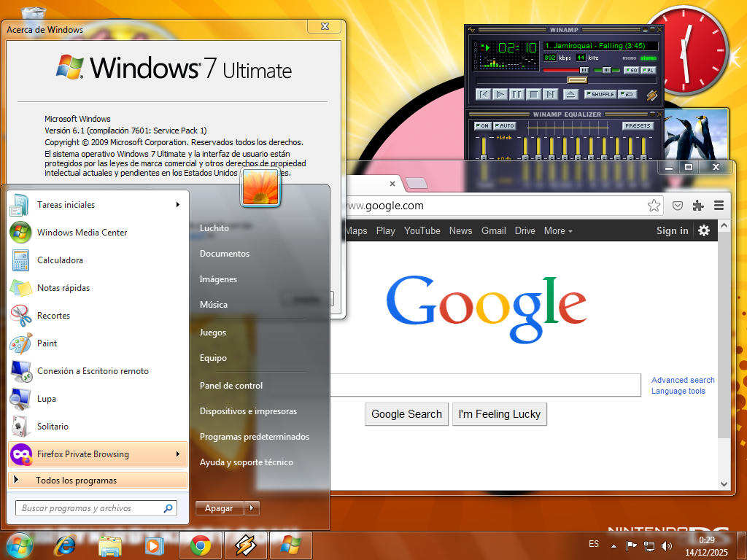This screenshot has width=747, height=560.
Task: Click the Advanced search link
Action: tap(683, 380)
